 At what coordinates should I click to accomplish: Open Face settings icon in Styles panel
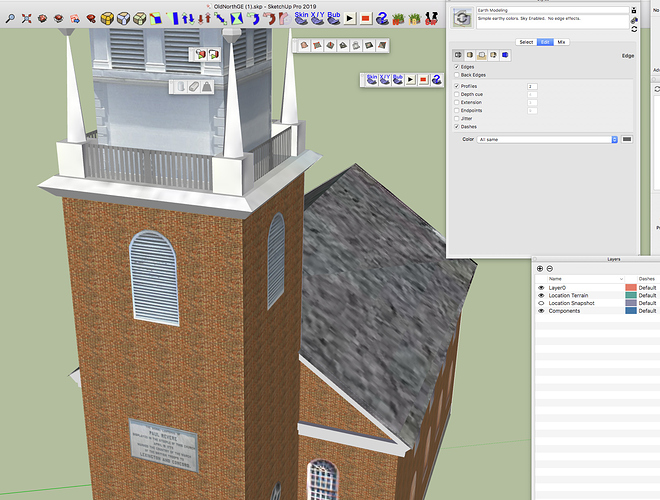point(470,55)
